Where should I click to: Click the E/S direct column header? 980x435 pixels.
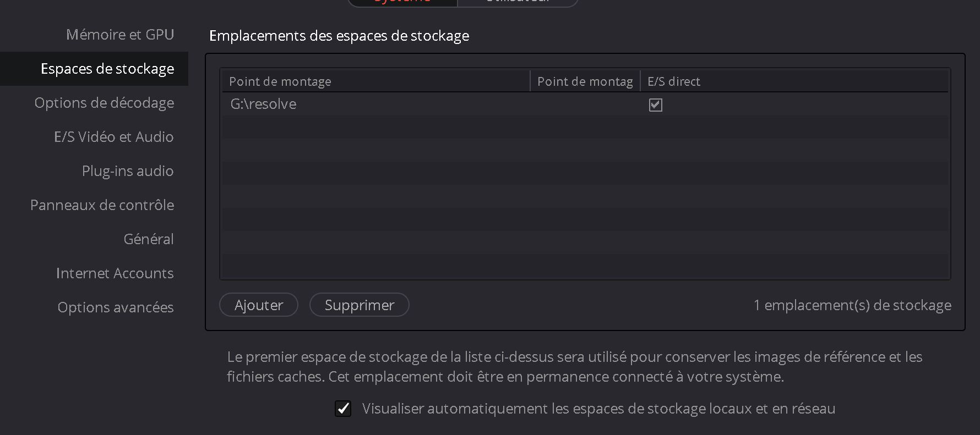tap(794, 81)
